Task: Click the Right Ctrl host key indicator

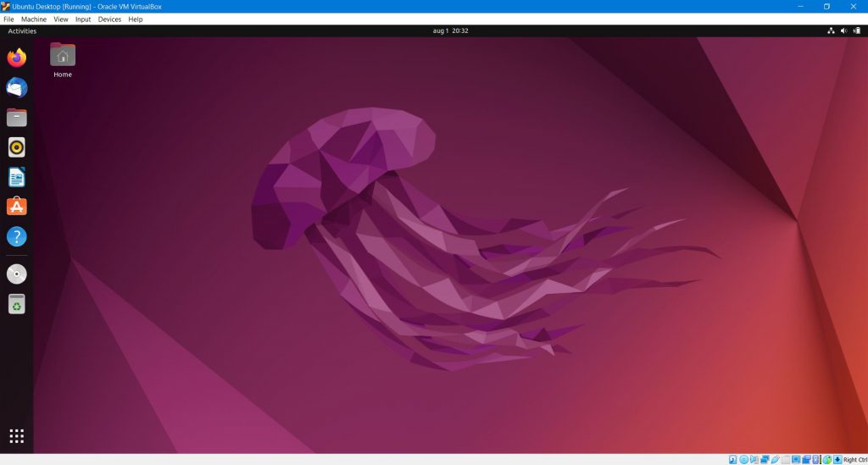Action: [x=854, y=460]
